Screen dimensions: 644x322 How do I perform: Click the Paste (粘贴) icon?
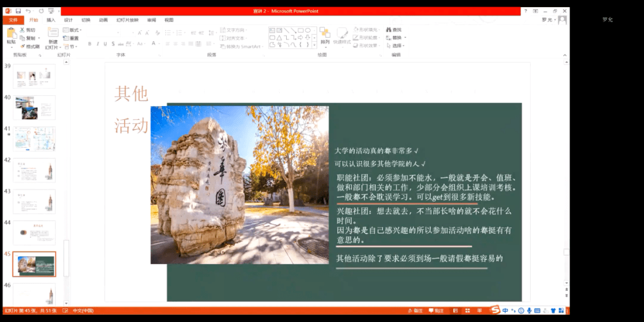point(11,33)
